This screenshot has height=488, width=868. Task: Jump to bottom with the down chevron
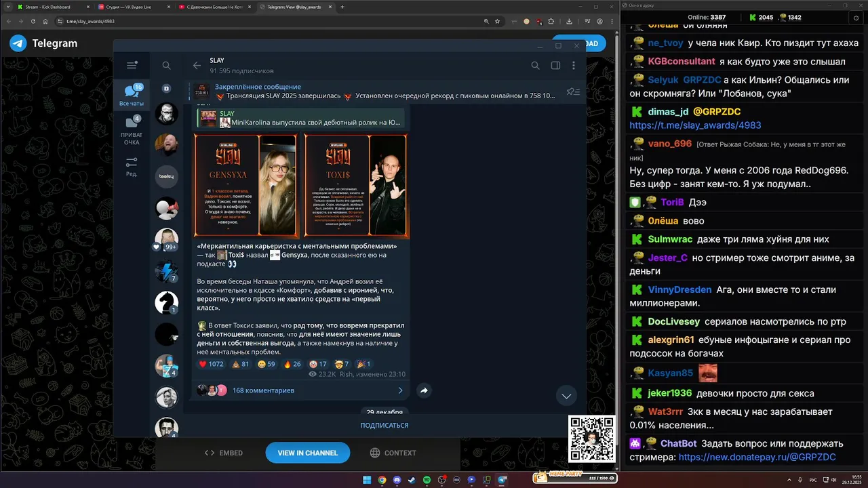(566, 396)
